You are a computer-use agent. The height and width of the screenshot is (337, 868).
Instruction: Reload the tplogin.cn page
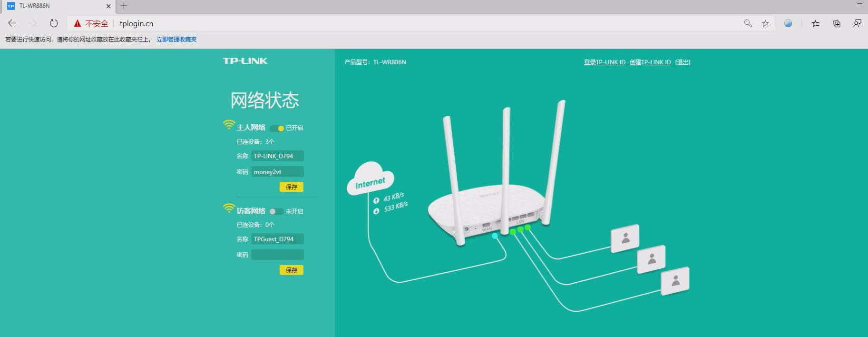pos(54,23)
